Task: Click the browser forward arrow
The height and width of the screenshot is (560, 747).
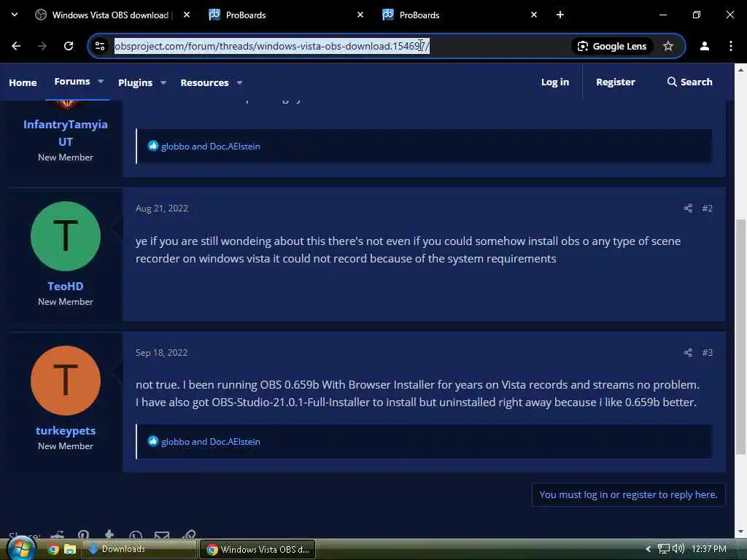Action: [42, 46]
